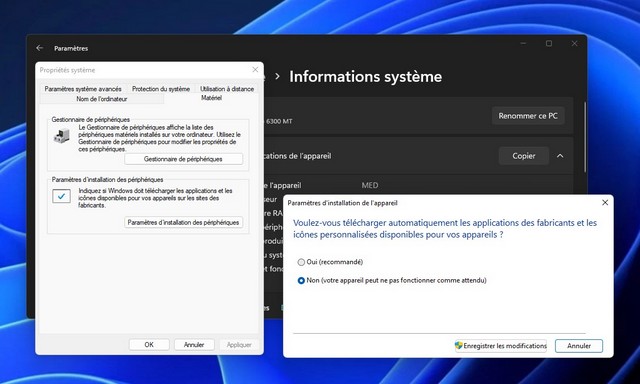This screenshot has height=384, width=640.
Task: Click the Voulez-vous télécharger automatiquement question text
Action: [x=445, y=229]
